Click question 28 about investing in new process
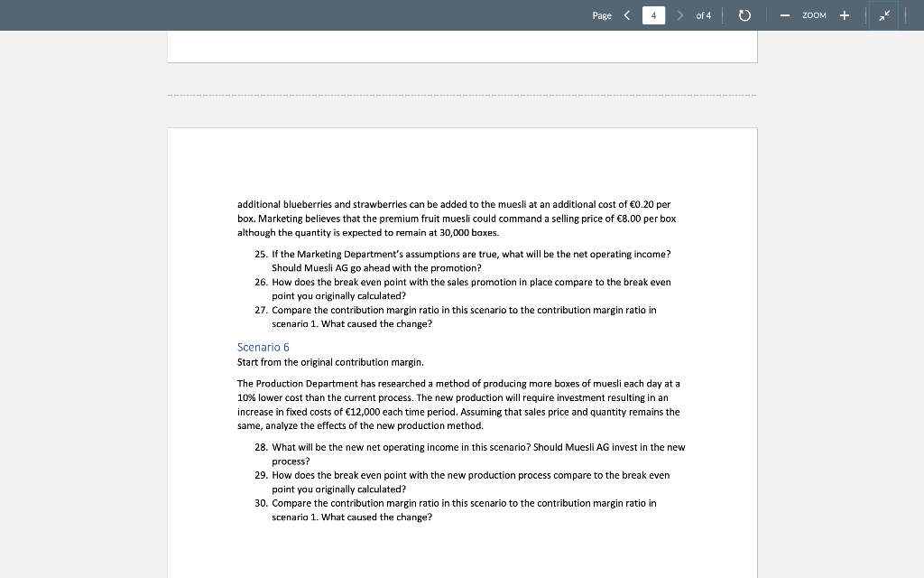The width and height of the screenshot is (924, 578). pyautogui.click(x=470, y=447)
